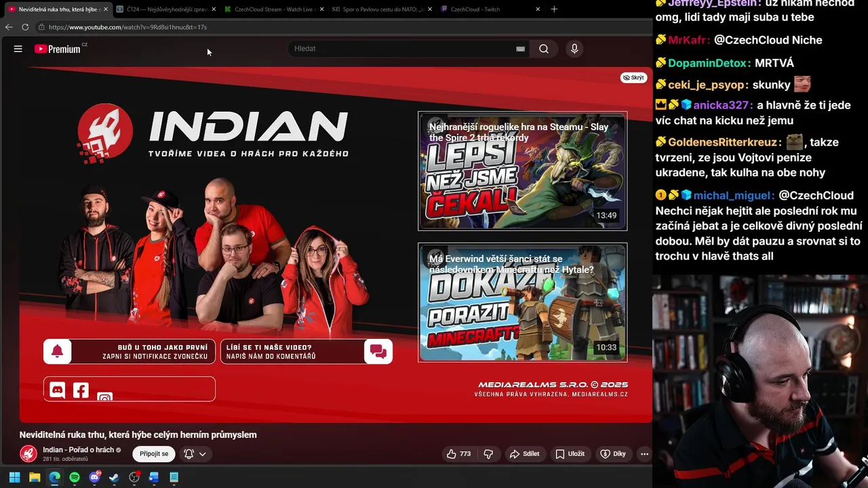Open Notepad from the taskbar
Screen dimensions: 868x488
[174, 477]
